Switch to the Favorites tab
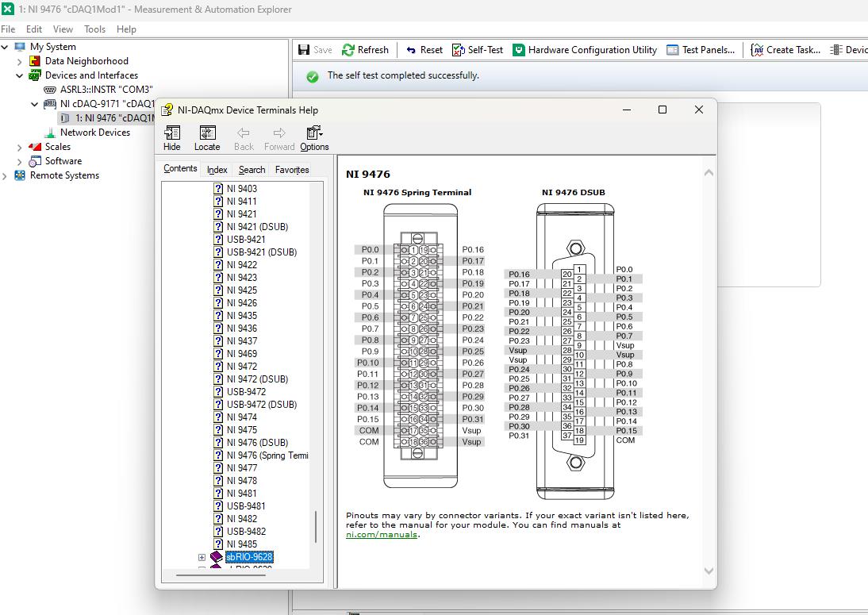This screenshot has width=868, height=615. pos(292,170)
